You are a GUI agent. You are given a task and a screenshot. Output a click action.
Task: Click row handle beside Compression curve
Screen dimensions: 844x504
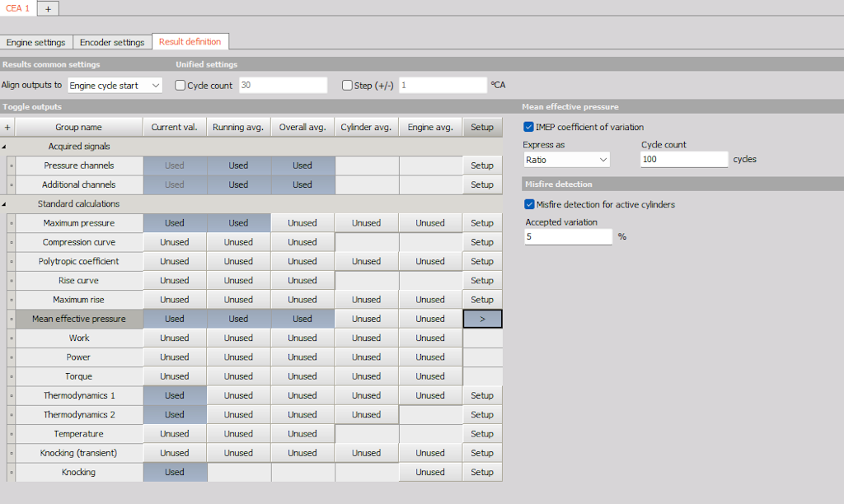(12, 242)
